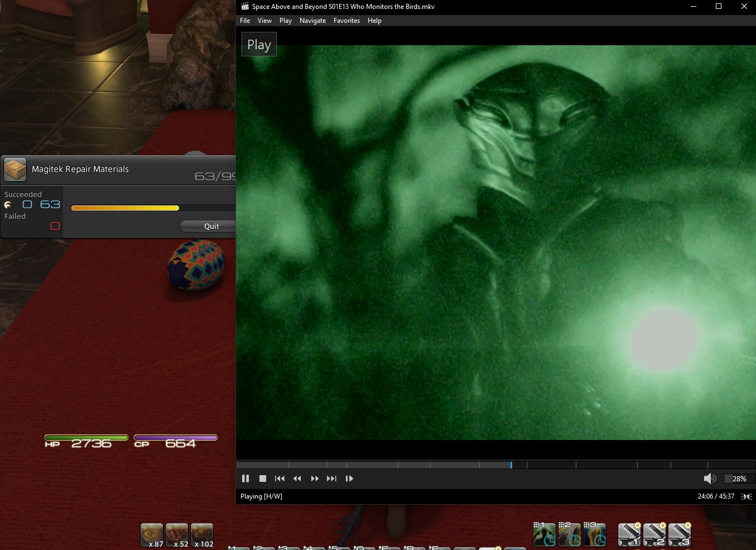The width and height of the screenshot is (756, 550).
Task: Click the red Failed counter box
Action: (55, 226)
